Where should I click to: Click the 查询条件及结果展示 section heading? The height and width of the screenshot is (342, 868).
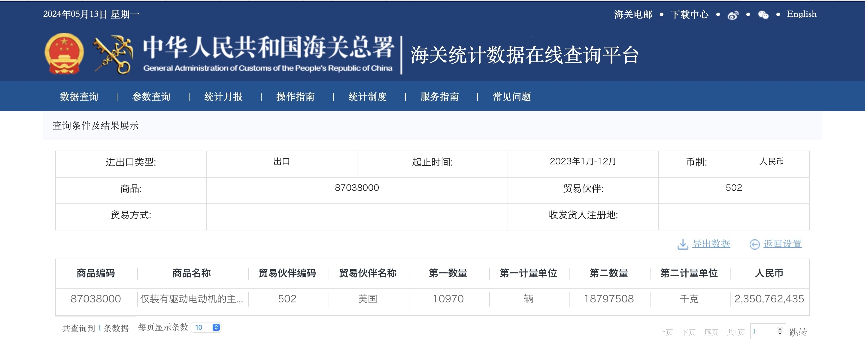96,126
